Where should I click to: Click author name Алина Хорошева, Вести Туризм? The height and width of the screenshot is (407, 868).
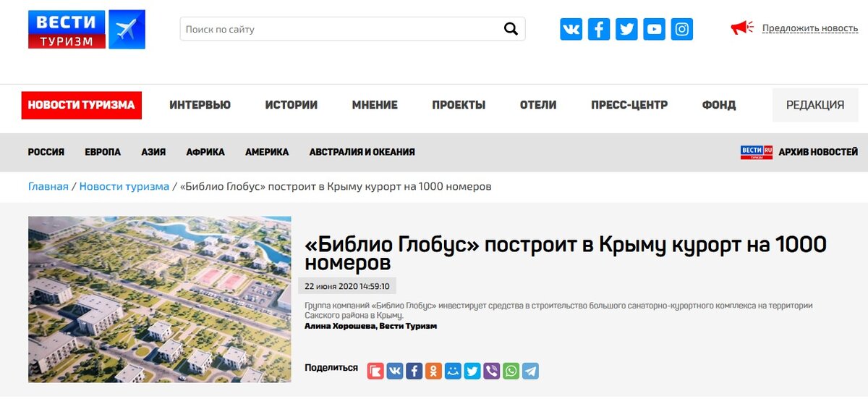click(x=371, y=326)
